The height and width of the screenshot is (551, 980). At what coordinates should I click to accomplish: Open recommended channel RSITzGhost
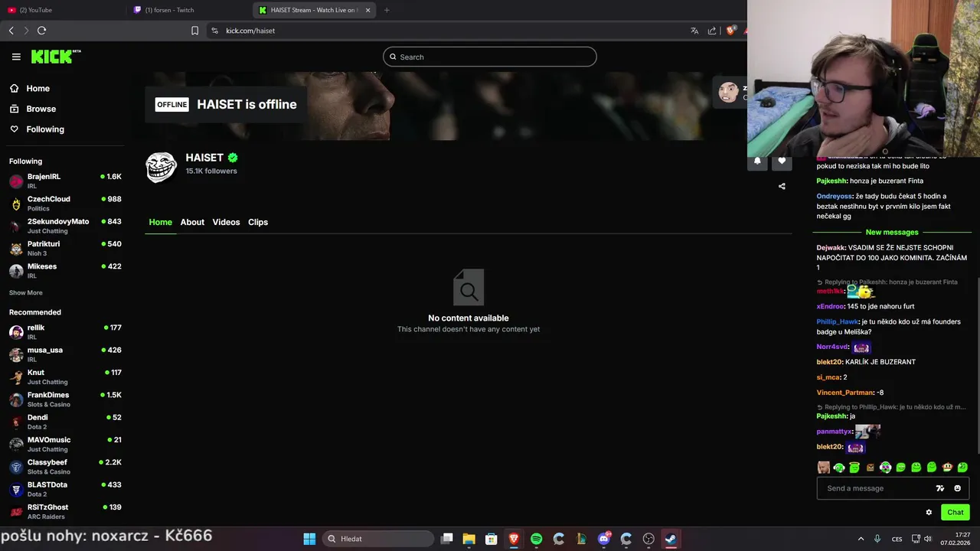click(65, 511)
